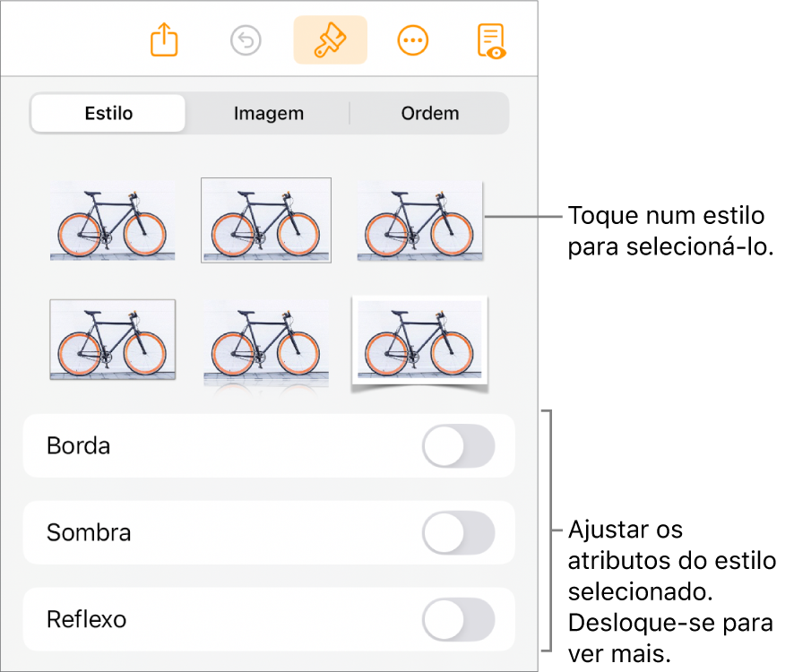Click the Undo arrow icon

coord(246,41)
